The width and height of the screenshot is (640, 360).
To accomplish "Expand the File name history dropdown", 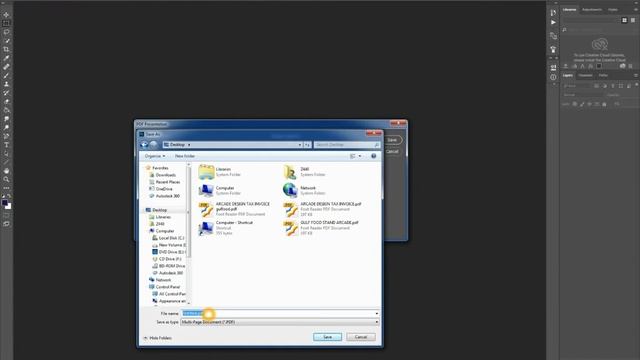I will [x=376, y=313].
